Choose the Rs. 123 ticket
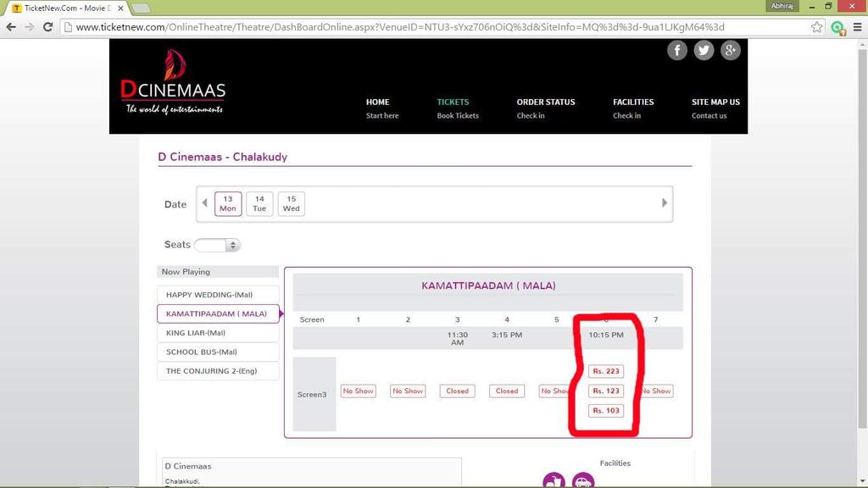Screen dimensions: 868x488 point(605,391)
